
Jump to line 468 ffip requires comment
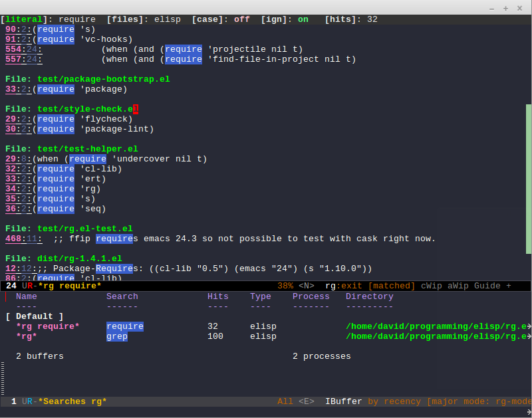point(220,239)
